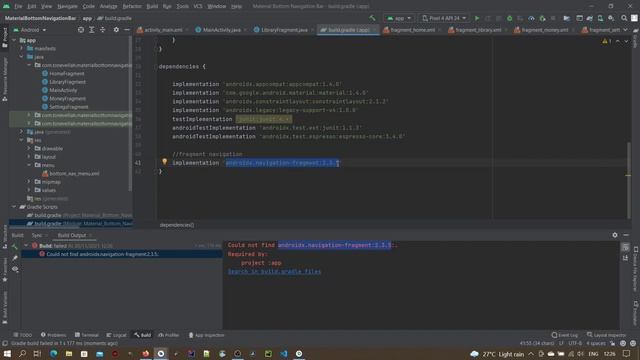Click the pin icon in Build panel
Screen dimensions: 640x360
click(x=15, y=258)
